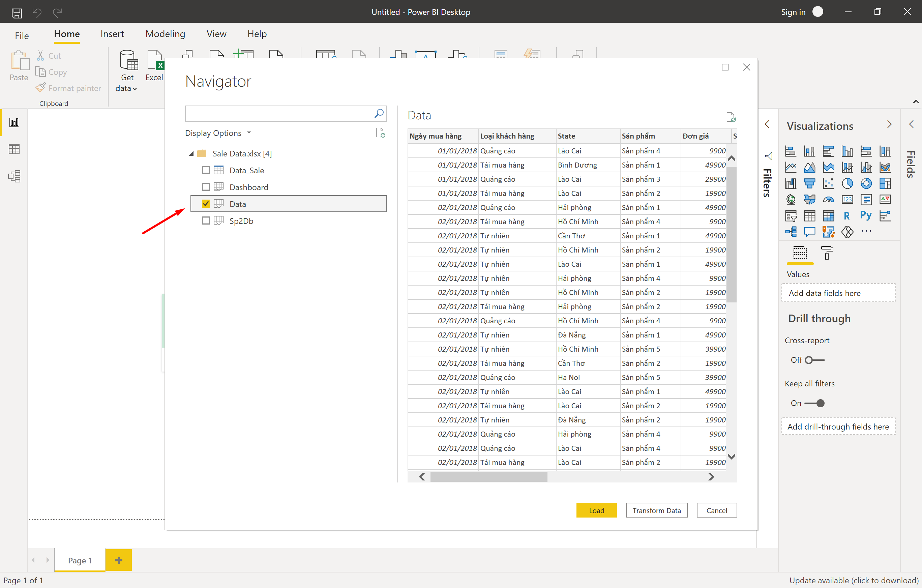The image size is (922, 588).
Task: Collapse the ribbon with the caret
Action: (916, 101)
